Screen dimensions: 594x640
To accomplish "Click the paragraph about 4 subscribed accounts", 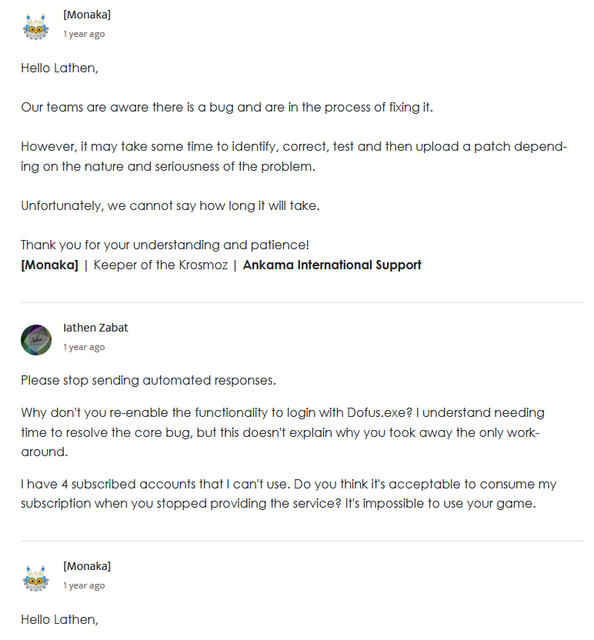I will coord(289,494).
